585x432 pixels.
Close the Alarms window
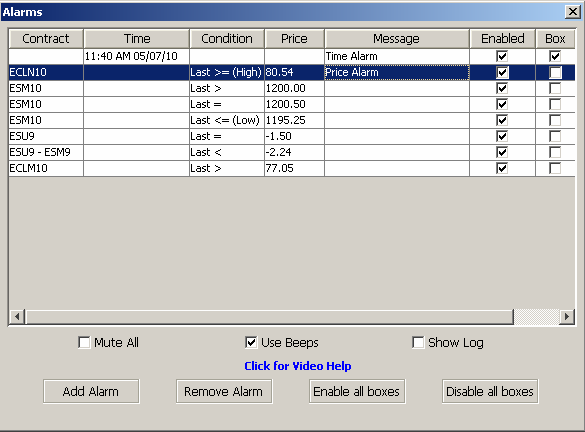tap(572, 12)
